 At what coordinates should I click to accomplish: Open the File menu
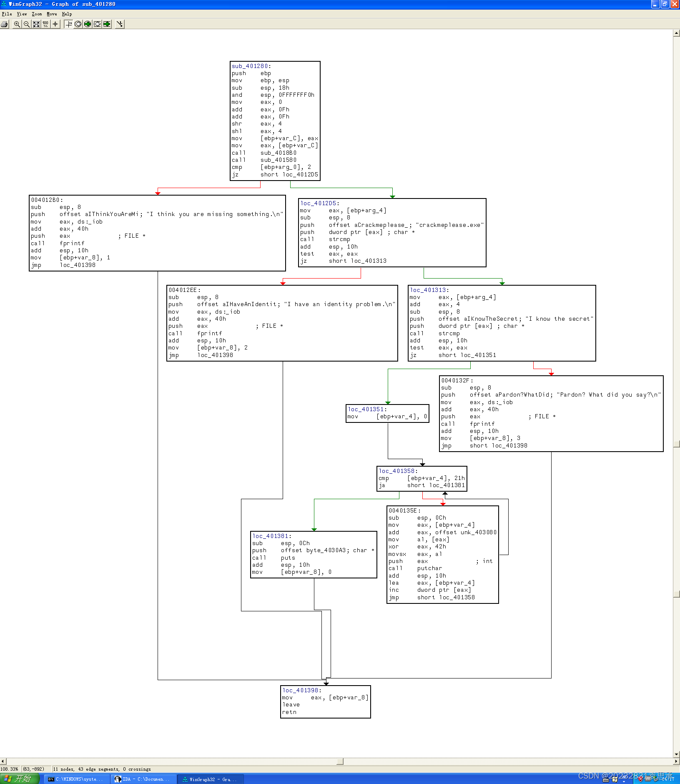coord(7,14)
